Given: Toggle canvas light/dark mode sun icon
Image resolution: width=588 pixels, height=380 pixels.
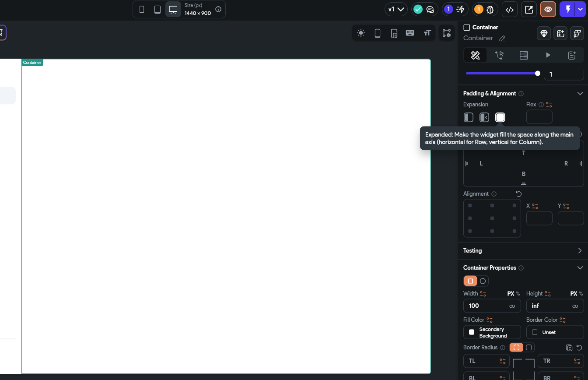Looking at the screenshot, I should [361, 33].
